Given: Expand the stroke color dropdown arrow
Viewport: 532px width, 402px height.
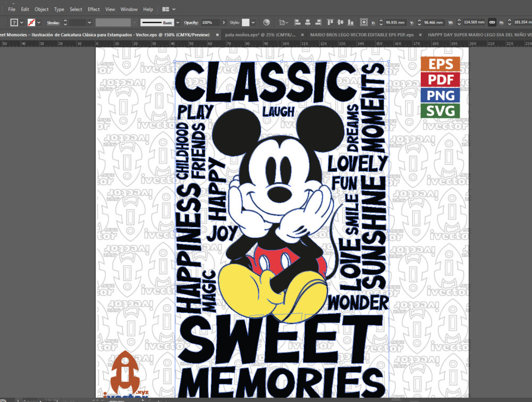Looking at the screenshot, I should [39, 22].
